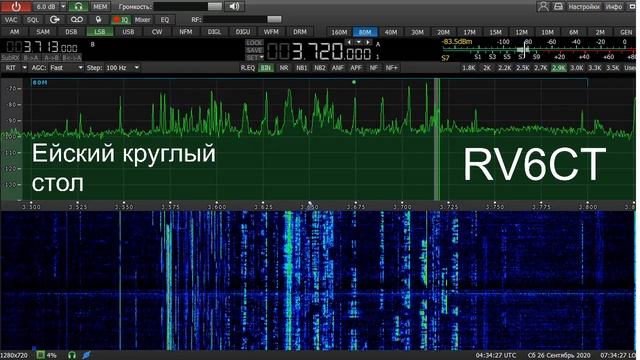Open the SET dropdown near frequency
Image resolution: width=640 pixels, height=360 pixels.
pyautogui.click(x=254, y=58)
